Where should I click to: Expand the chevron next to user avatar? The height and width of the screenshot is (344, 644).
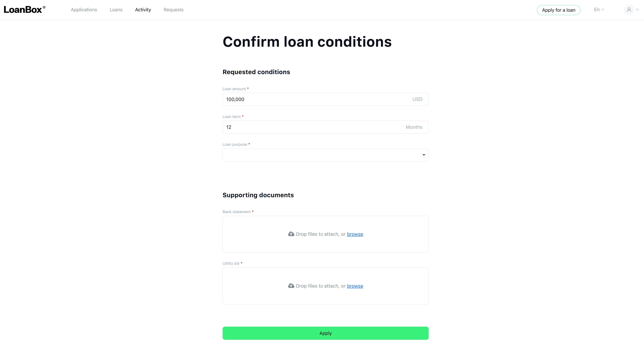click(x=637, y=10)
